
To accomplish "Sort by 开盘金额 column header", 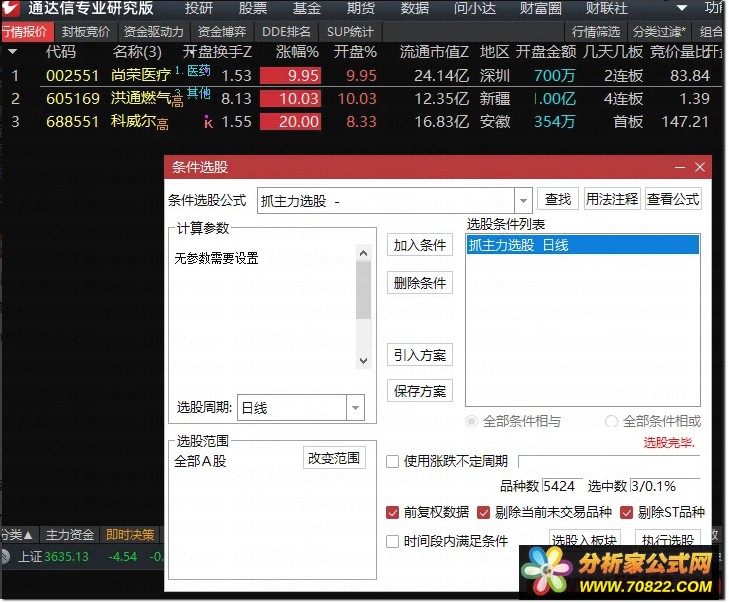I will [546, 52].
